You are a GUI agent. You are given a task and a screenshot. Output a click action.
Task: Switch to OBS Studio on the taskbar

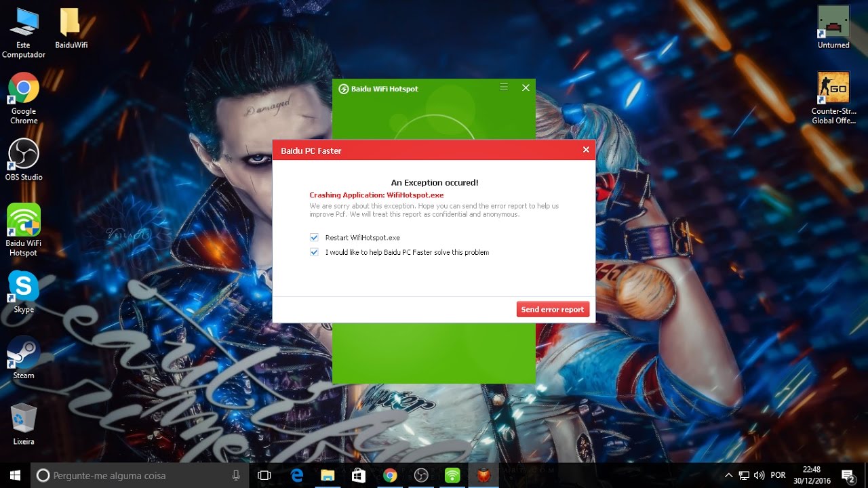[421, 475]
